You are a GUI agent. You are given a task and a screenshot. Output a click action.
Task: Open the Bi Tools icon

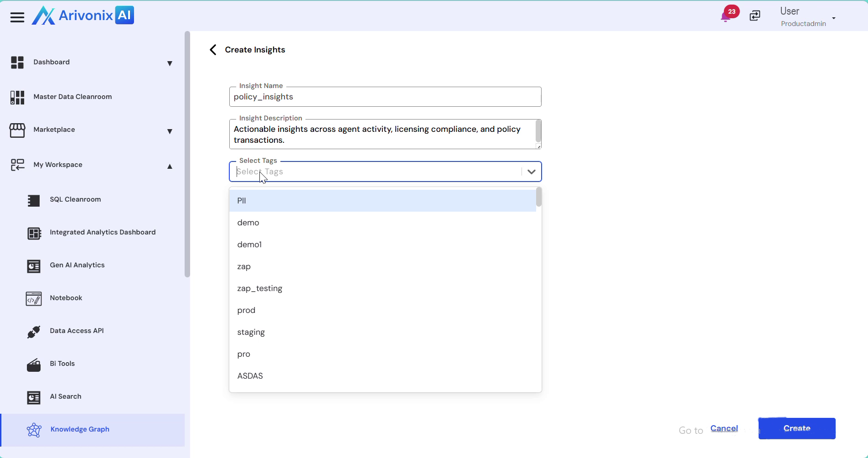[x=34, y=364]
